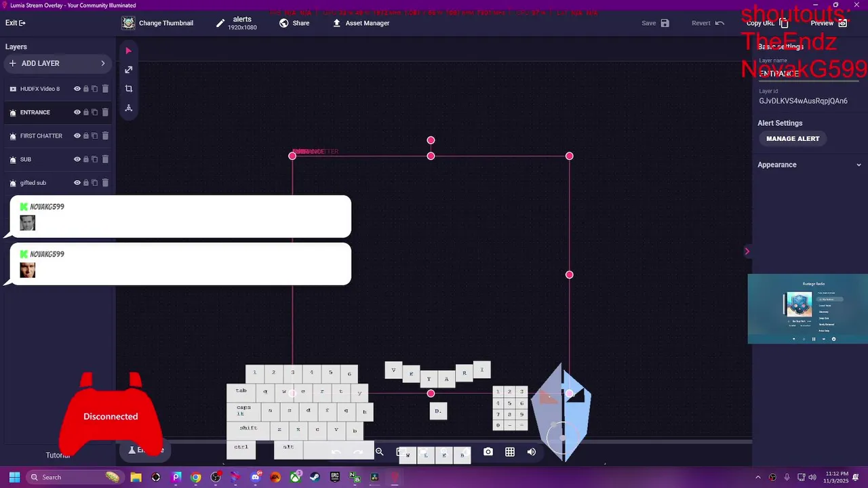This screenshot has width=868, height=488.
Task: Hide the FIRST CHATTER layer
Action: [77, 136]
